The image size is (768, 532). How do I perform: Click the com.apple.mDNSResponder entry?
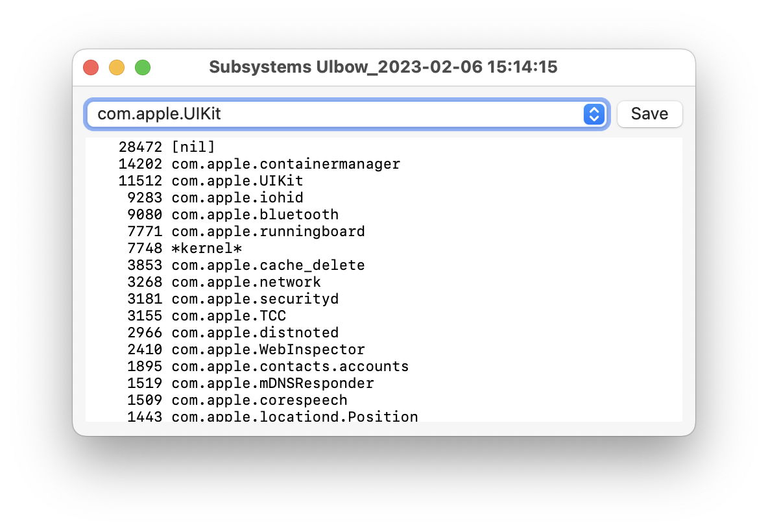click(x=272, y=383)
